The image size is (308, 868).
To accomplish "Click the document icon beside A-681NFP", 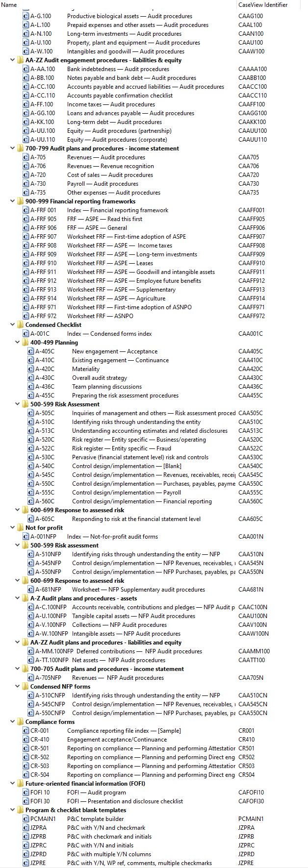I will coord(30,590).
